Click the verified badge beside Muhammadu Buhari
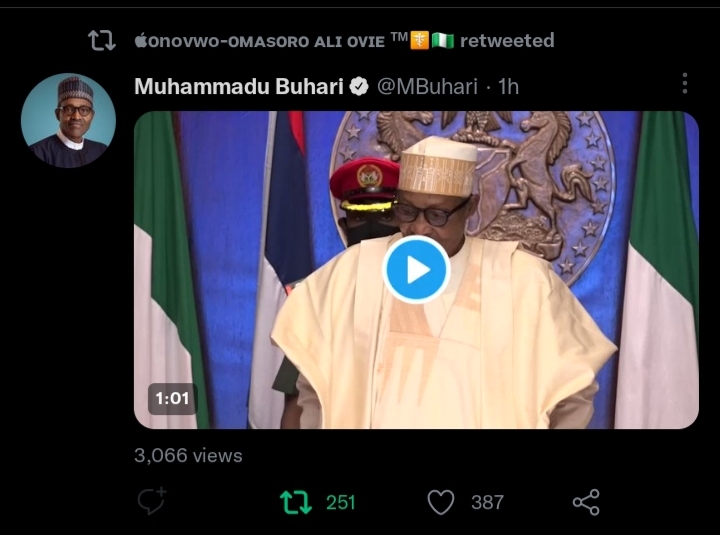Image resolution: width=720 pixels, height=535 pixels. click(358, 87)
